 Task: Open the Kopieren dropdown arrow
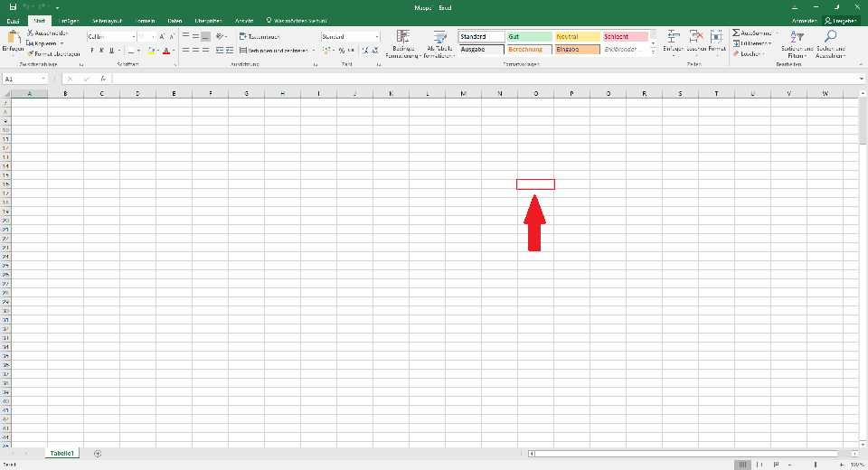62,43
